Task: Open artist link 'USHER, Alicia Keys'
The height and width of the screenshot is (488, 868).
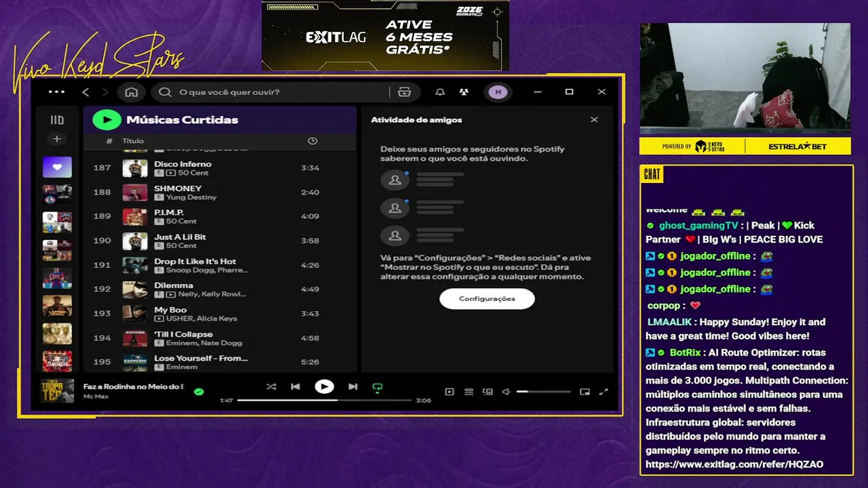Action: point(201,319)
